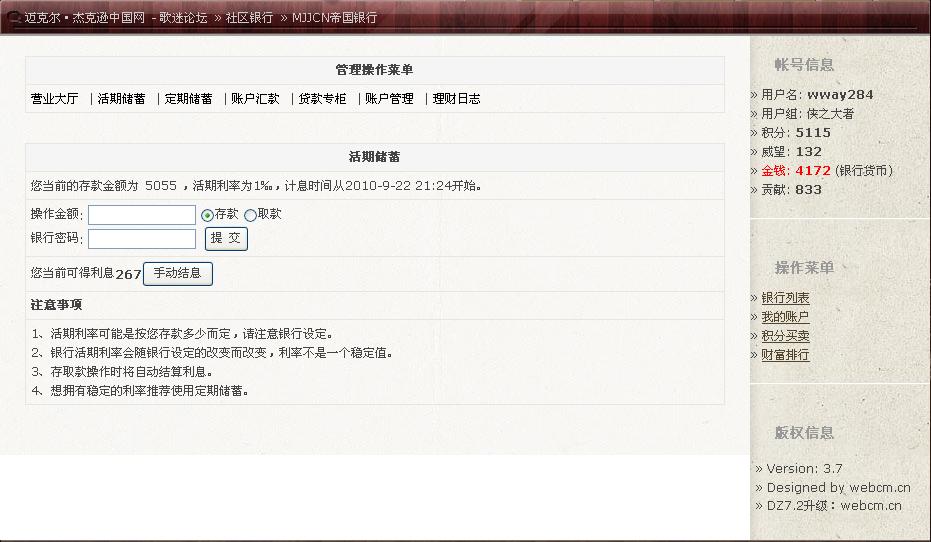The height and width of the screenshot is (542, 931).
Task: Click note 1 about 活期利率
Action: [183, 334]
